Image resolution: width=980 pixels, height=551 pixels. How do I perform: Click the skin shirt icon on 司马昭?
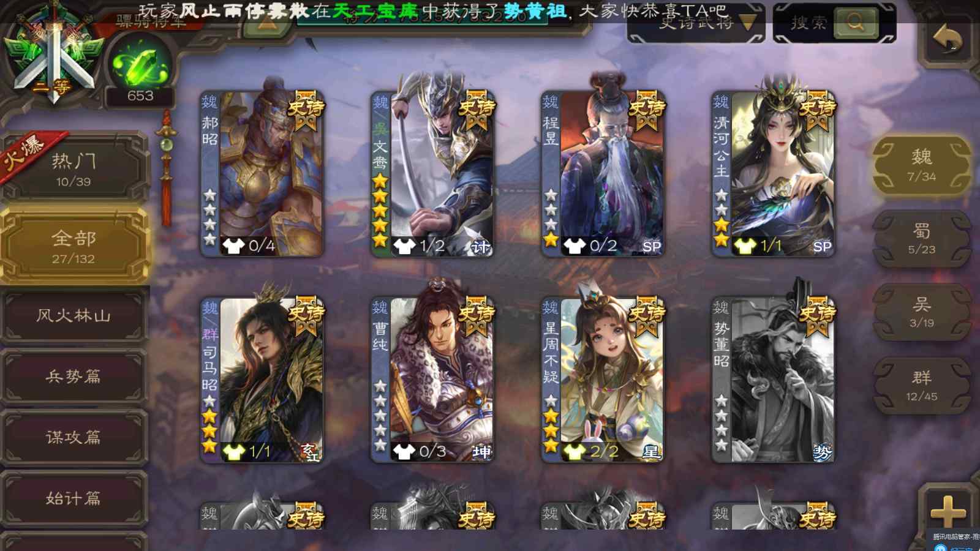[233, 452]
